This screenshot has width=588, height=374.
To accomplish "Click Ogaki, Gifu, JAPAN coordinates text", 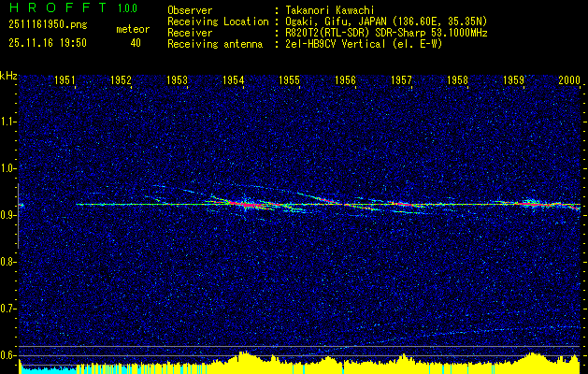I will [386, 22].
